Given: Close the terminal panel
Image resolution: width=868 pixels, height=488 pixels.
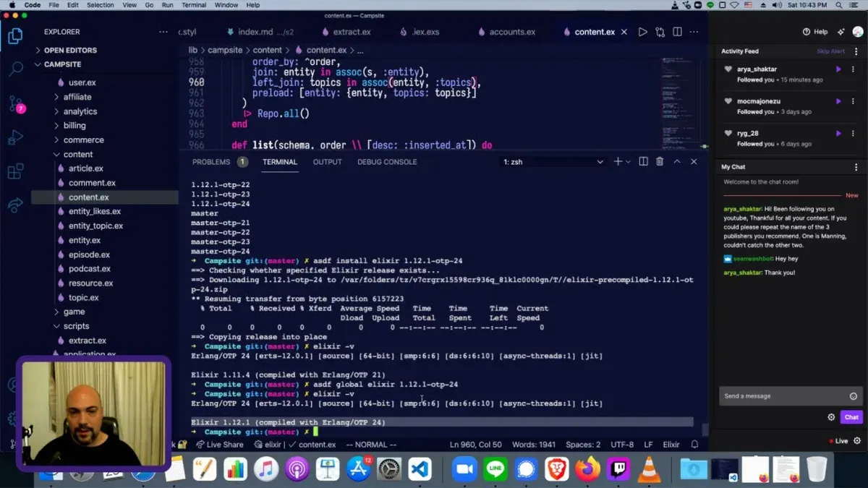Looking at the screenshot, I should pyautogui.click(x=694, y=162).
